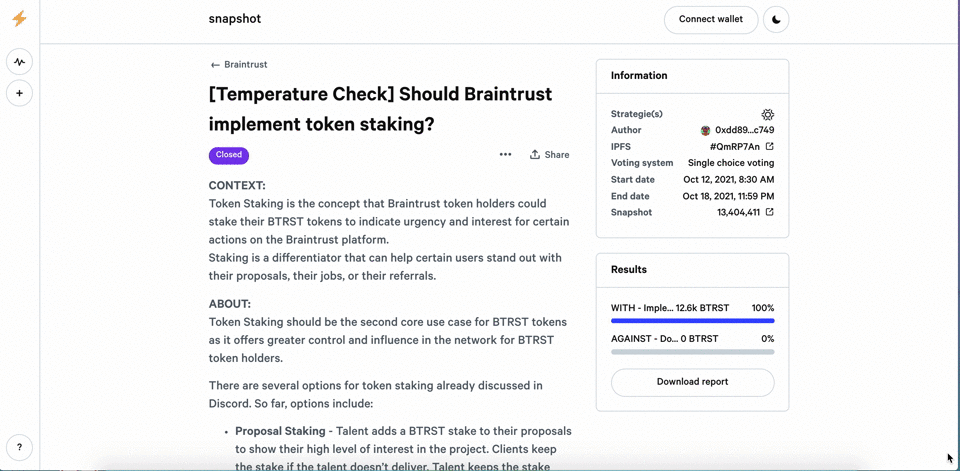Viewport: 960px width, 471px height.
Task: Click the proposal title heading
Action: pyautogui.click(x=380, y=109)
